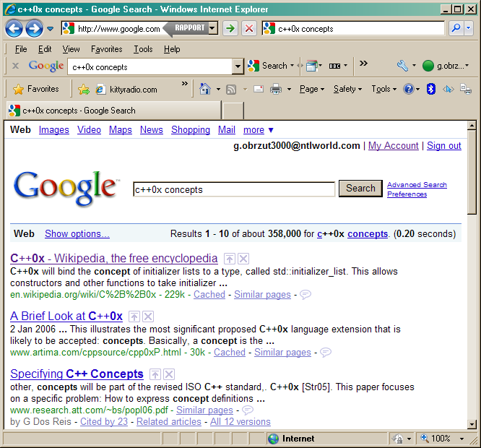Click the Read Mail icon
The width and height of the screenshot is (481, 448).
259,89
